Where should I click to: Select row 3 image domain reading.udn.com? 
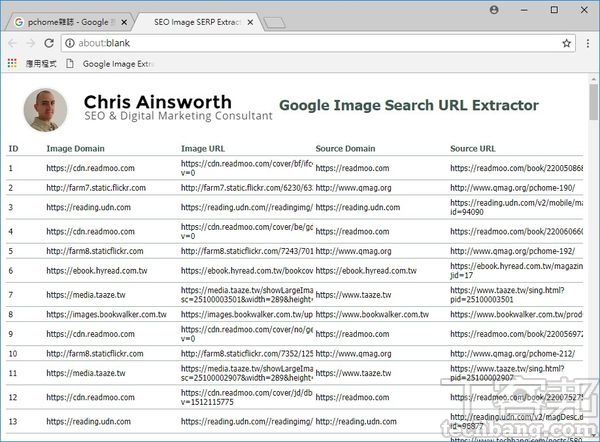pyautogui.click(x=88, y=207)
